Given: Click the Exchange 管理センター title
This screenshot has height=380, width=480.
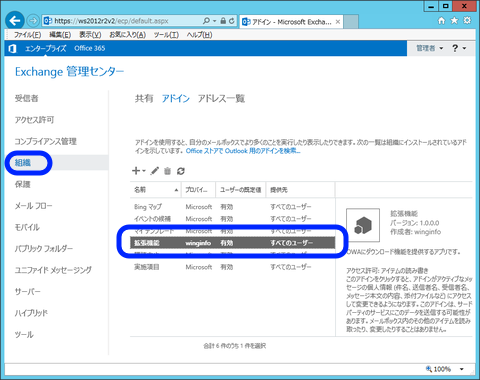Looking at the screenshot, I should click(x=69, y=72).
